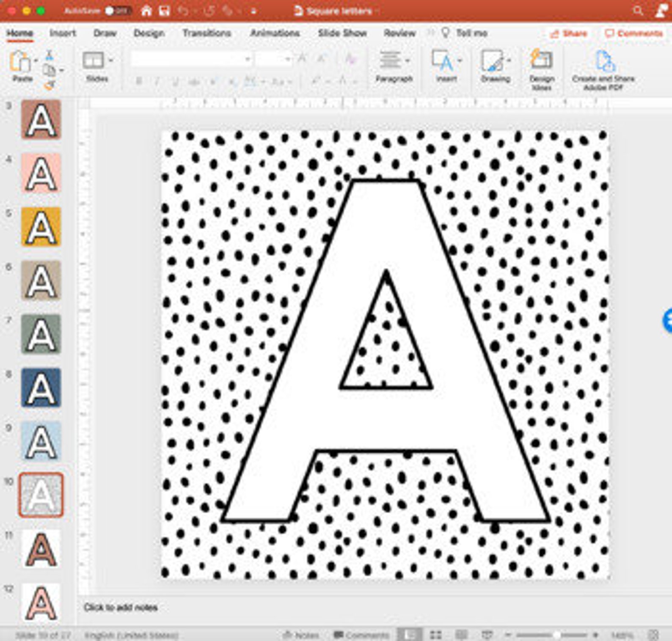Toggle the AutoSave switch
The image size is (672, 641).
(x=118, y=11)
